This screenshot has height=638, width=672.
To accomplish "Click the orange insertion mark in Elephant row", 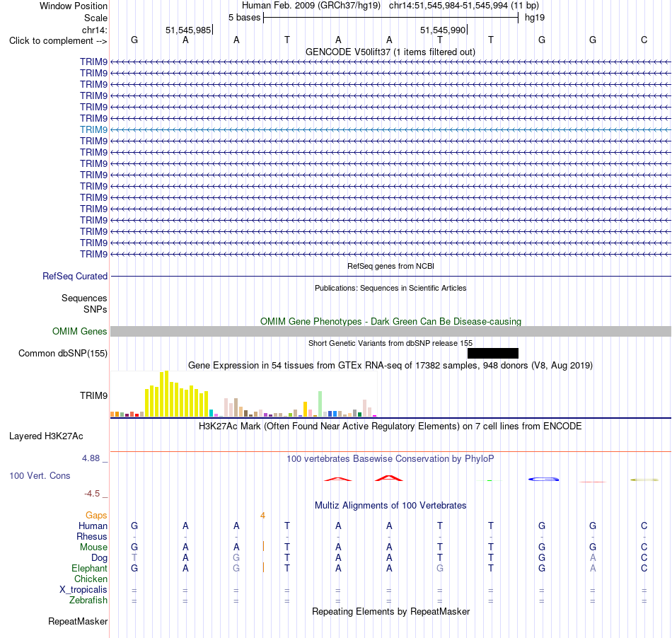I will click(x=263, y=568).
